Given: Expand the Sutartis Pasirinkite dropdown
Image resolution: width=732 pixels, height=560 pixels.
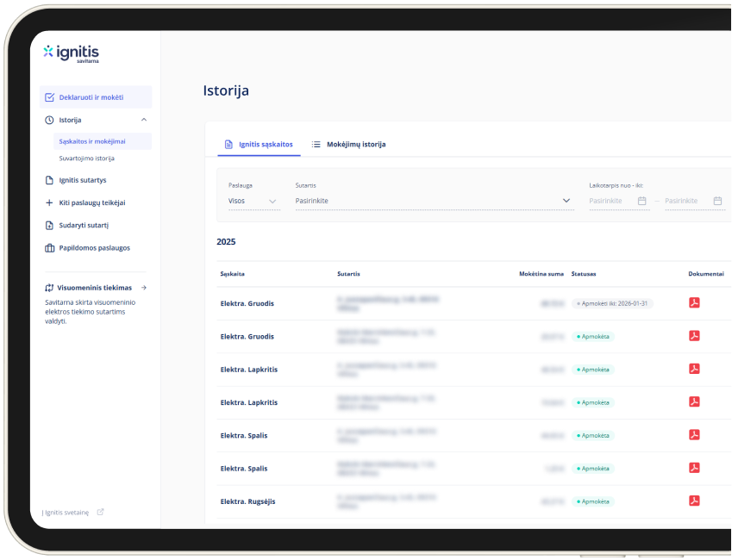Looking at the screenshot, I should point(433,201).
